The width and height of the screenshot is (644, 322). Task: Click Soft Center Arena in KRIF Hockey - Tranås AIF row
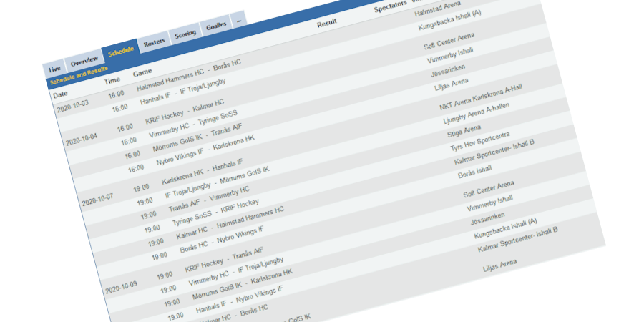click(489, 189)
